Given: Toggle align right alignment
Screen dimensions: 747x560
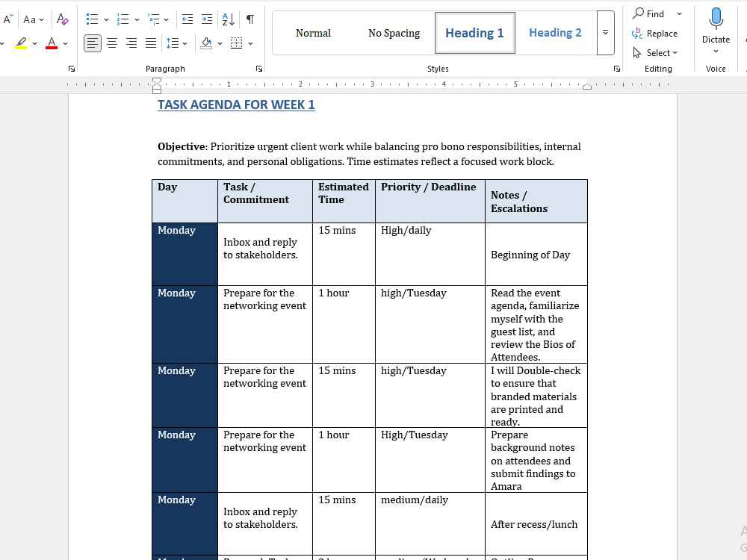Looking at the screenshot, I should click(x=131, y=43).
